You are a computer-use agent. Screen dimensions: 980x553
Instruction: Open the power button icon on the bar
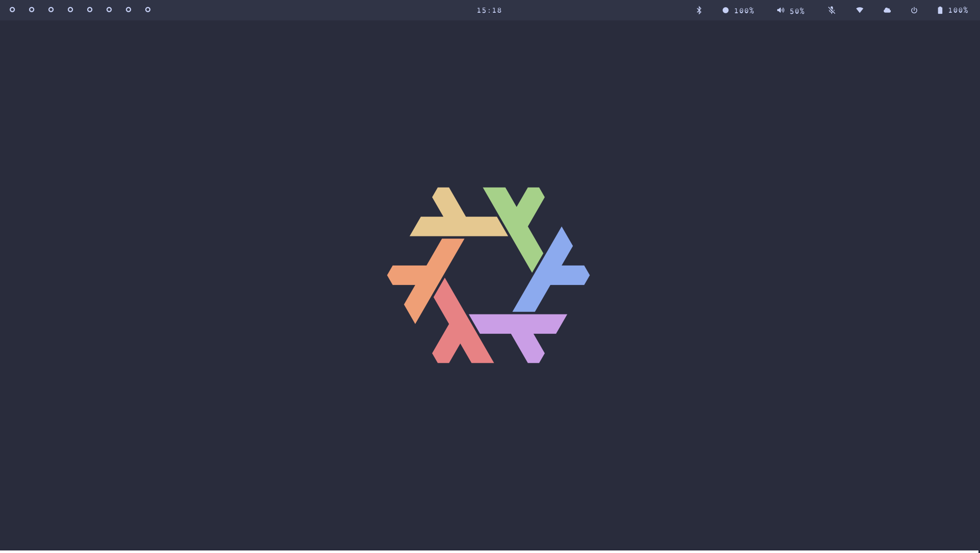point(914,10)
